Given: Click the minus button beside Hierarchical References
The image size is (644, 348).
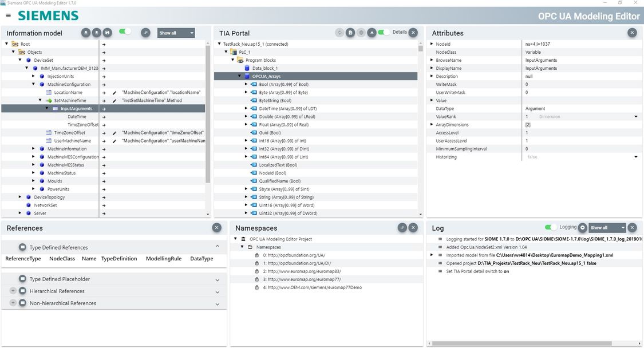Looking at the screenshot, I should 13,291.
